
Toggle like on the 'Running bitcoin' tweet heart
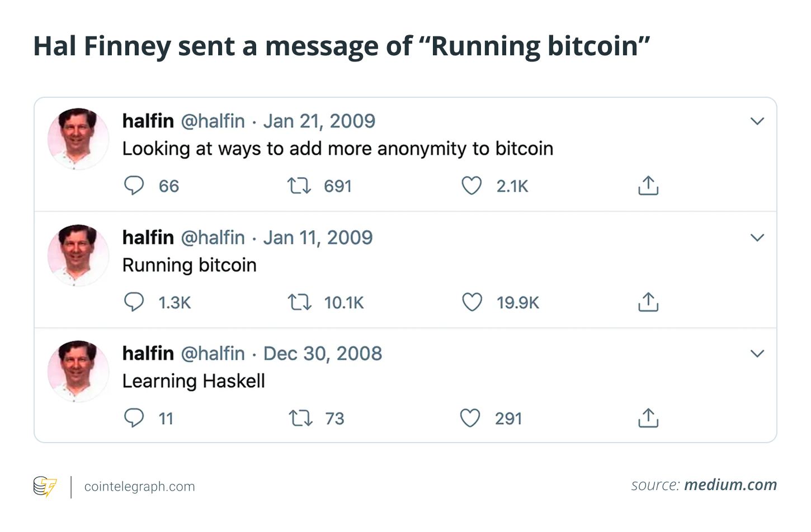[472, 302]
